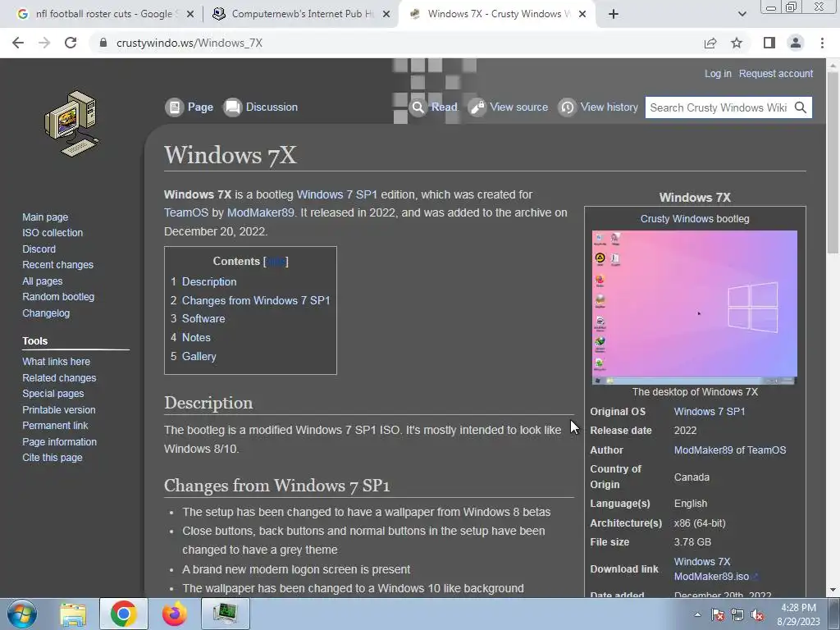Open Printable version link

[58, 409]
